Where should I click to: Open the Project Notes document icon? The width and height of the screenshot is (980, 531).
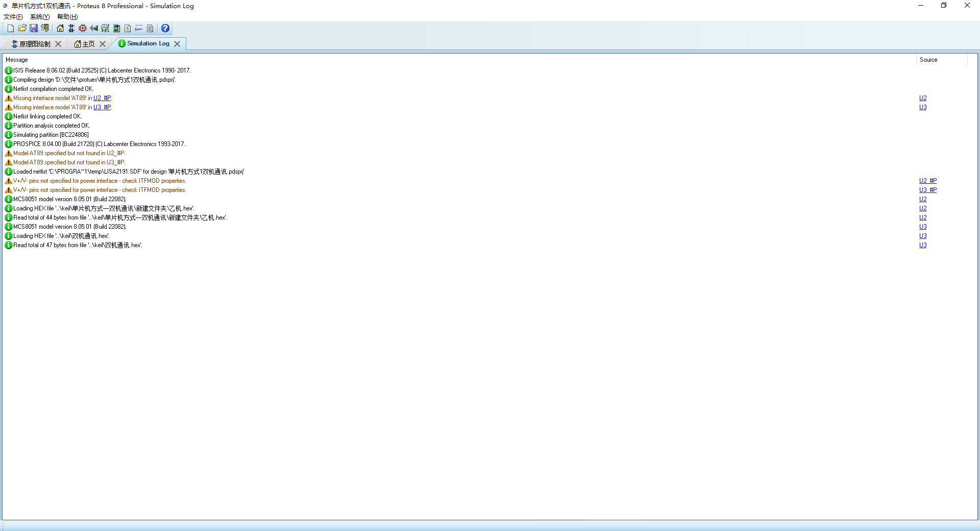150,29
